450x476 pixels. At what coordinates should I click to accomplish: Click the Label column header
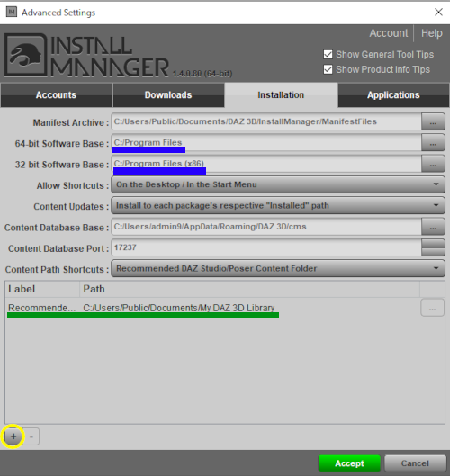[x=42, y=289]
